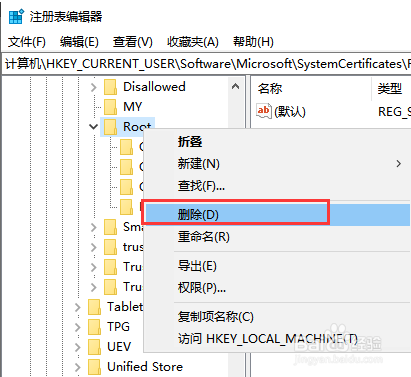Click the Registry Editor app icon

tap(16, 16)
